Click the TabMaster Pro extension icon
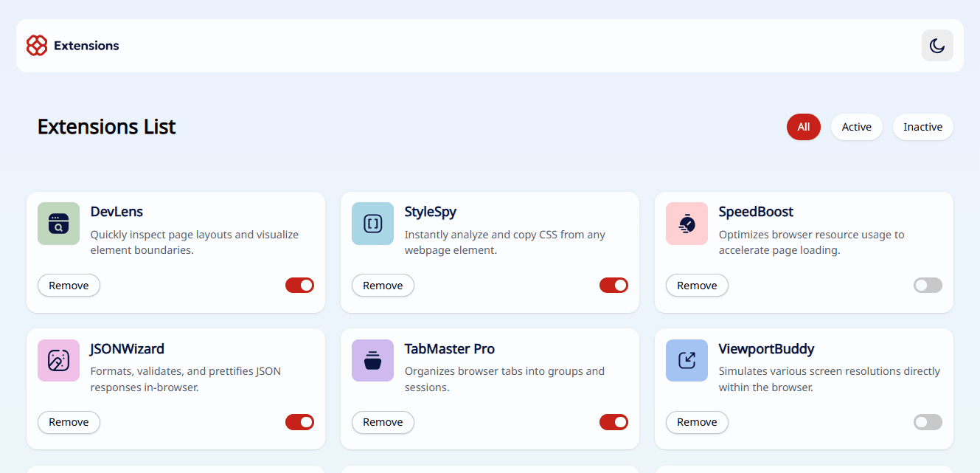The height and width of the screenshot is (473, 980). point(372,360)
